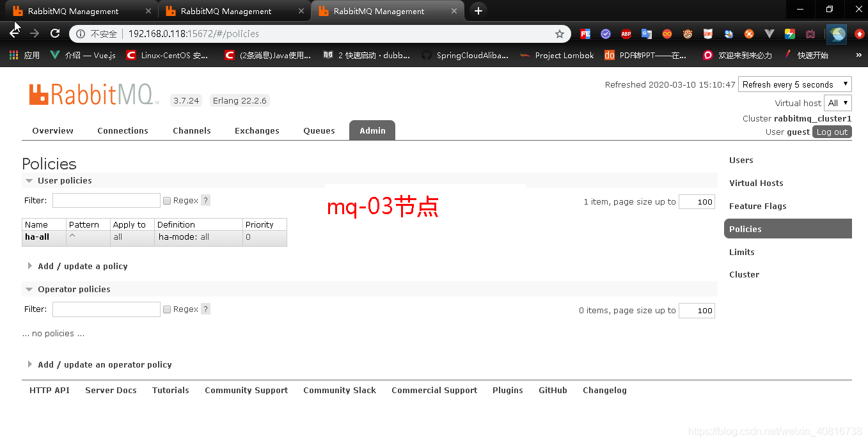Open the PDF extension icon
Screen dimensions: 868x443
(708, 34)
